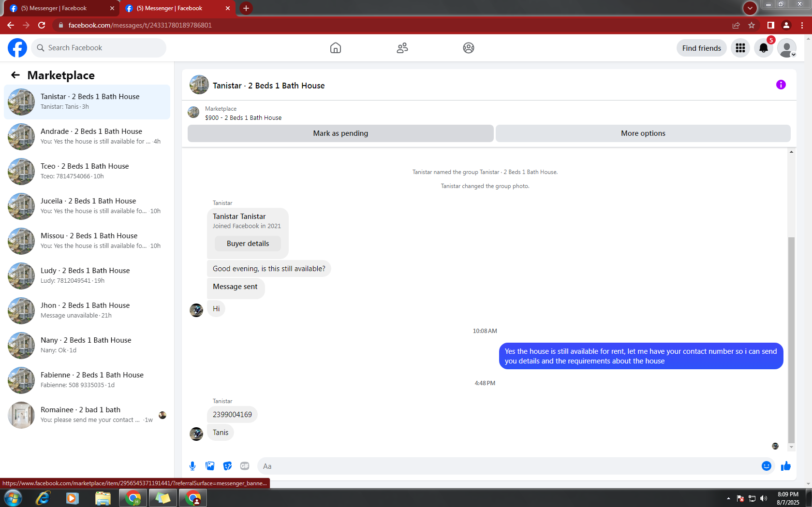Focus the Search Facebook field

(99, 48)
